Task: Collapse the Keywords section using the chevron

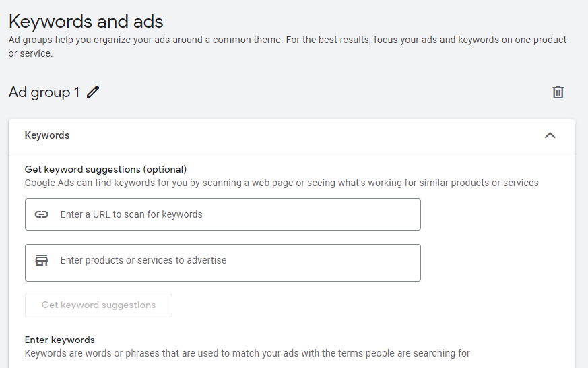Action: click(550, 135)
